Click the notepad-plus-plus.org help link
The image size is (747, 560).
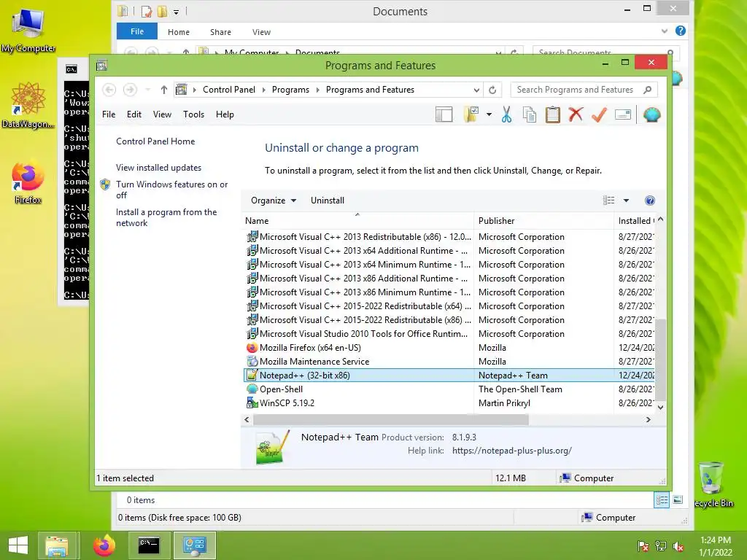click(x=511, y=451)
